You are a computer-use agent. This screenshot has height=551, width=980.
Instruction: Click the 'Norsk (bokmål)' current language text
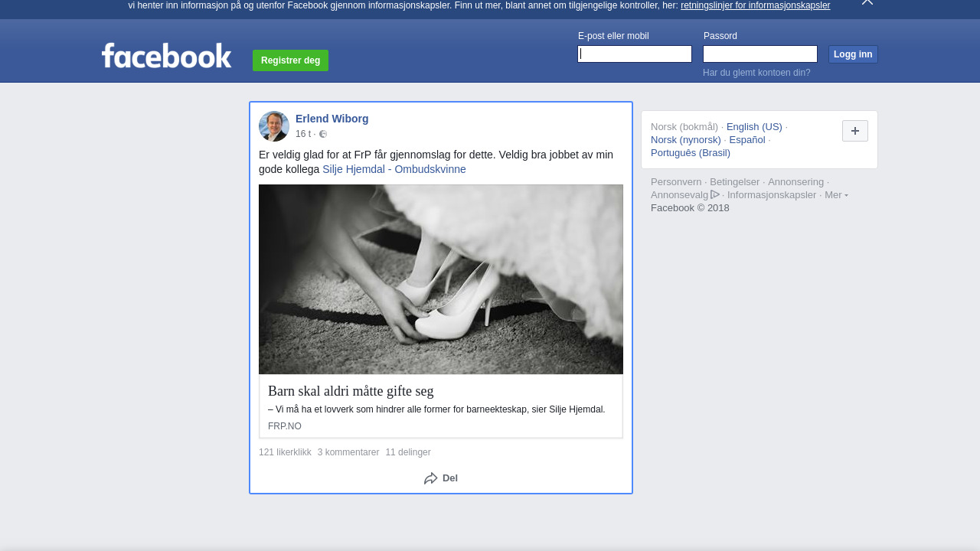[684, 127]
